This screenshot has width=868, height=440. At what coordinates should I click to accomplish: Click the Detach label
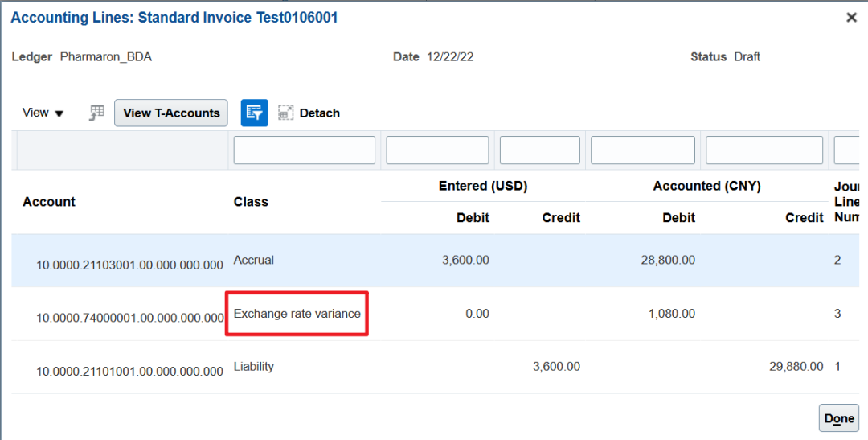coord(319,113)
